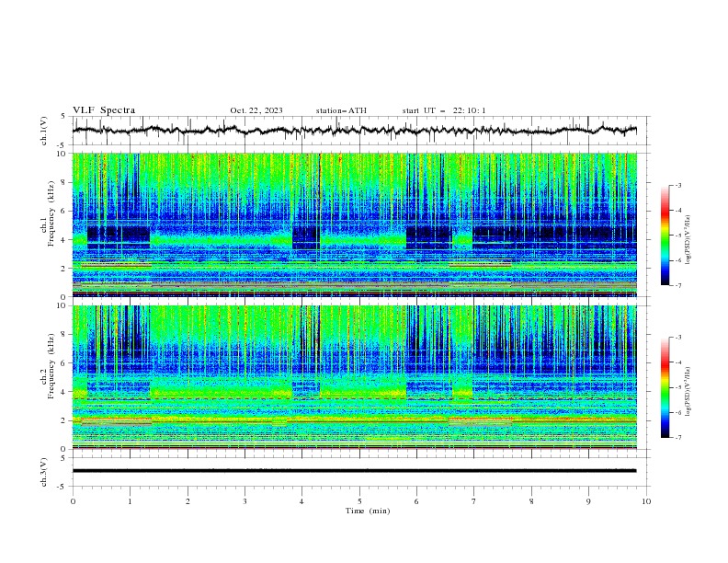Click the "-3" tick on ch.1 color bar

[x=678, y=185]
